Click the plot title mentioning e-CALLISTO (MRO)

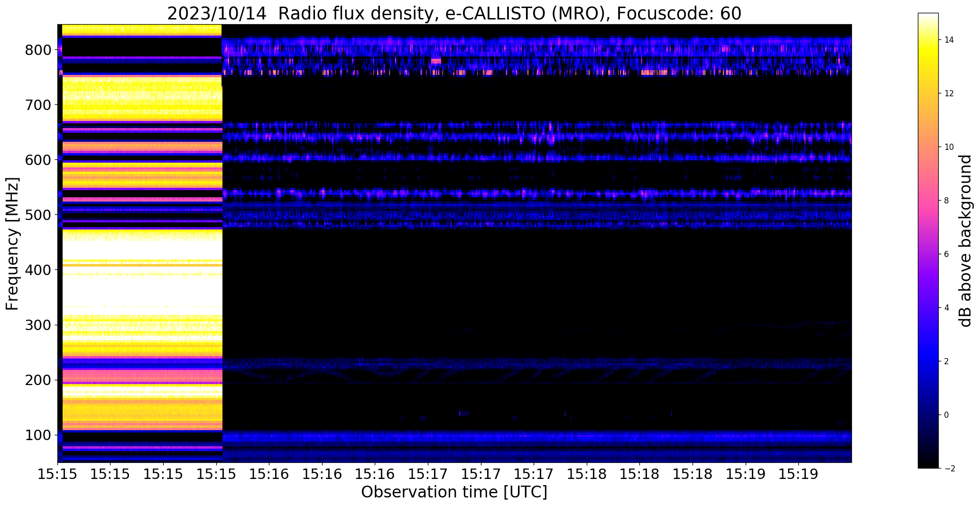tap(454, 14)
